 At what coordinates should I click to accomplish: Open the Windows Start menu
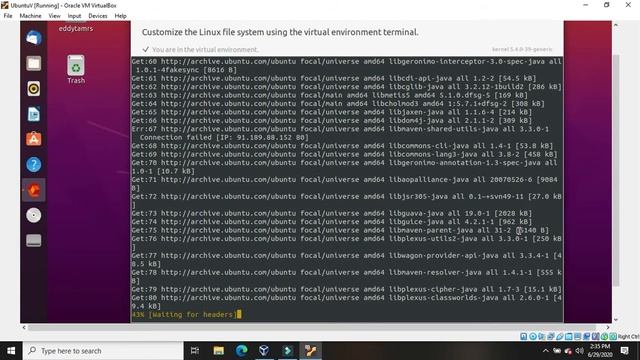click(x=11, y=351)
